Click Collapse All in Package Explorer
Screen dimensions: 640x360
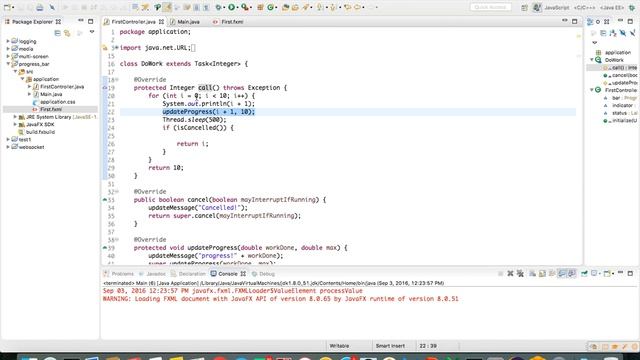[x=58, y=33]
